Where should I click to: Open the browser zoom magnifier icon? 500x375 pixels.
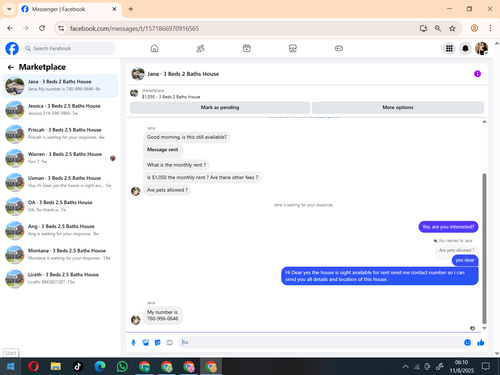[x=438, y=28]
